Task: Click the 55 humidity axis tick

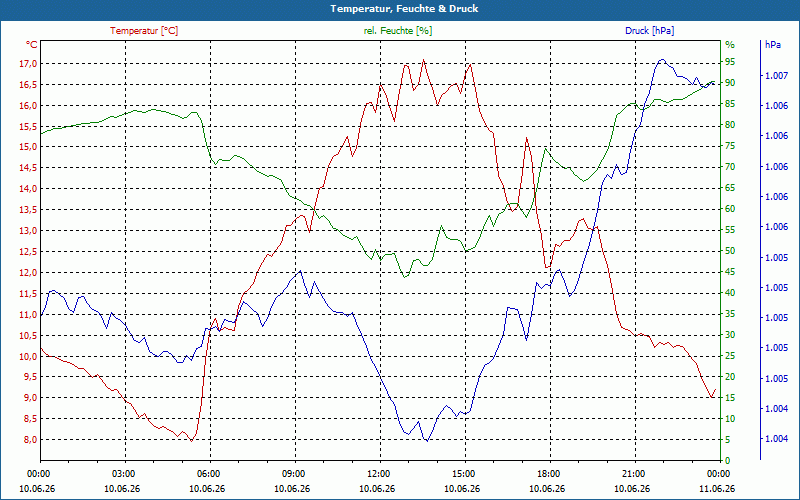Action: (x=730, y=230)
